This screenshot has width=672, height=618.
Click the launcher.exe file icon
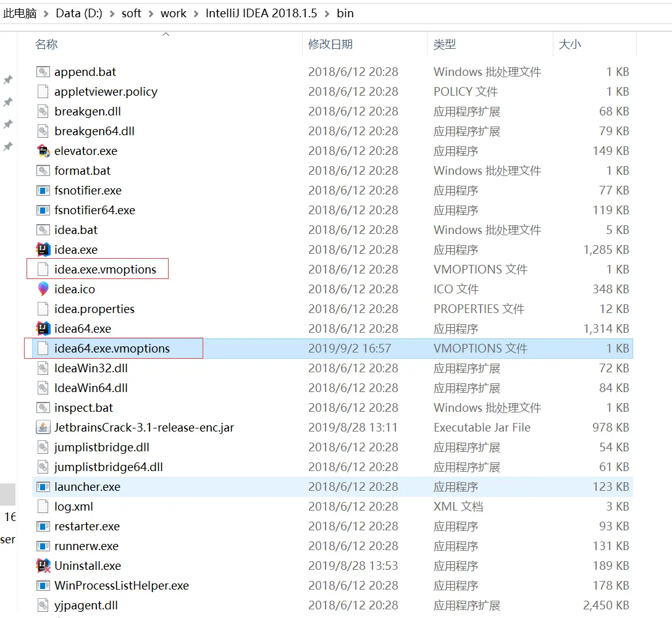click(43, 487)
